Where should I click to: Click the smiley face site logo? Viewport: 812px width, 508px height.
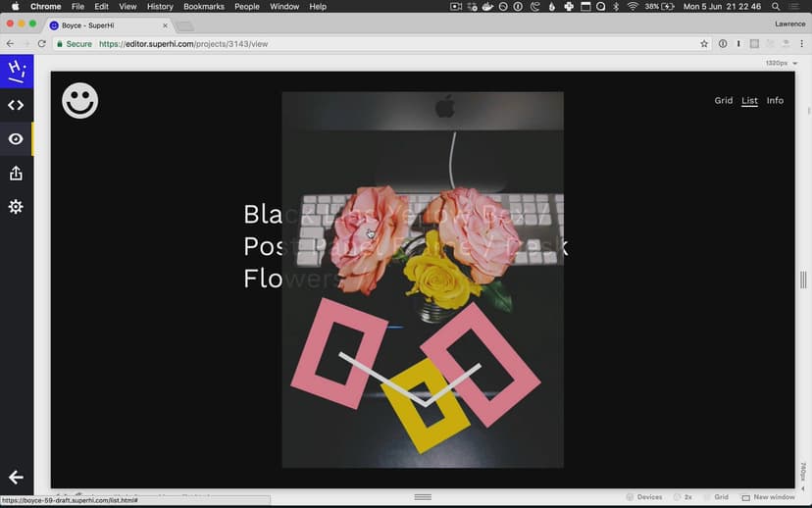point(80,100)
